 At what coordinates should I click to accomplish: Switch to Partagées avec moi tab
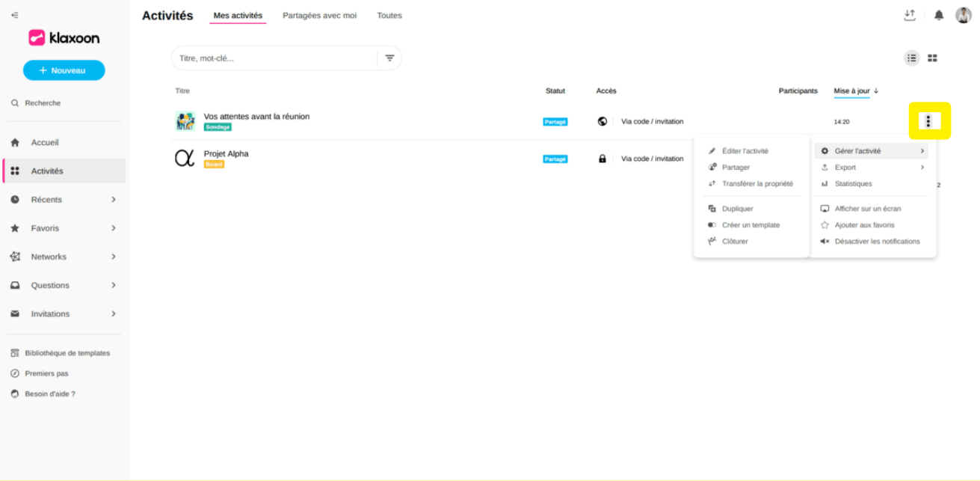(x=319, y=16)
